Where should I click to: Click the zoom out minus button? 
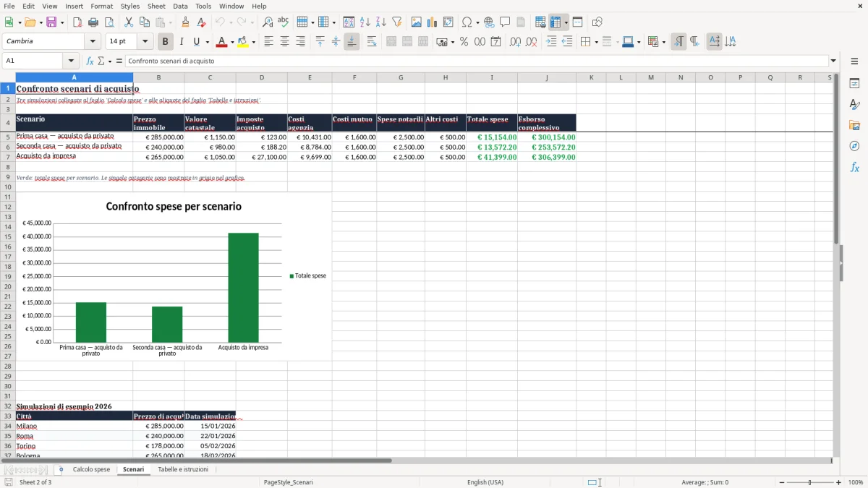(782, 482)
